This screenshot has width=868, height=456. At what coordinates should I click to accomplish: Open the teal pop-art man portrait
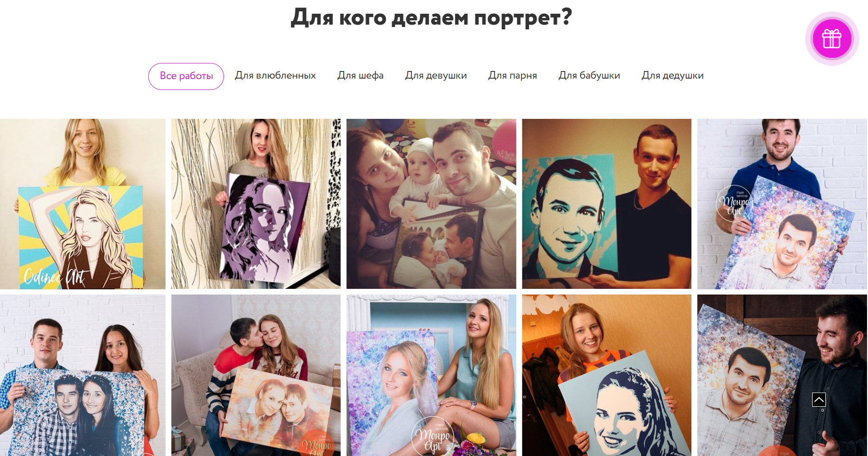(x=607, y=204)
